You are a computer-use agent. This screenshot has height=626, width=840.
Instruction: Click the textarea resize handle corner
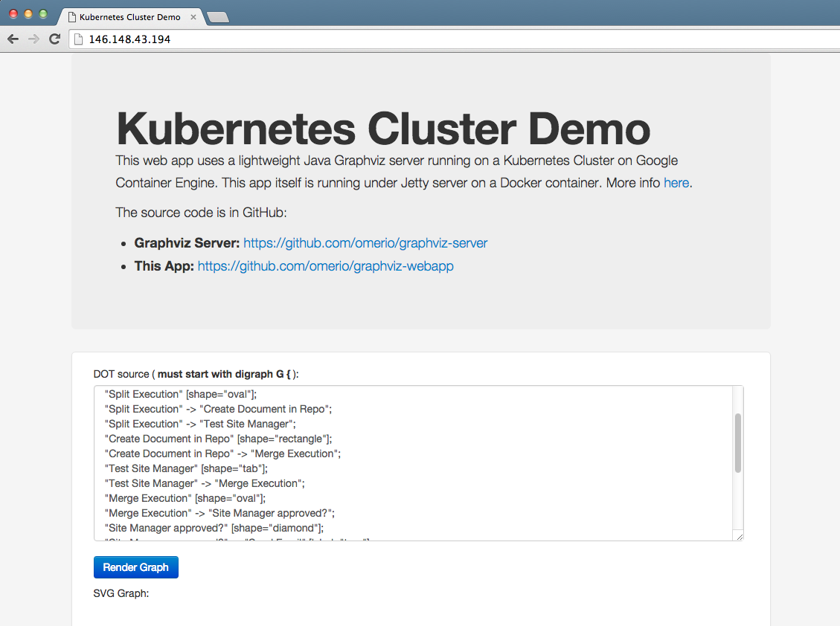pyautogui.click(x=740, y=537)
